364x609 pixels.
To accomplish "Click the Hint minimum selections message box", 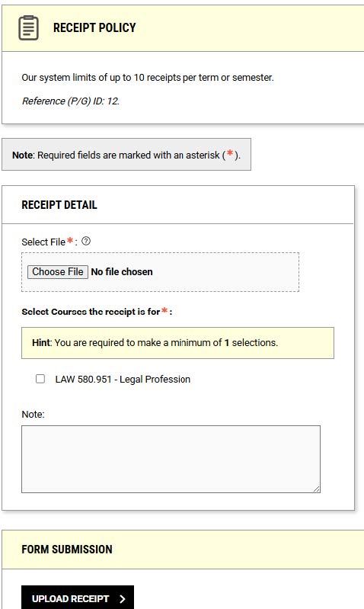I will pyautogui.click(x=177, y=343).
